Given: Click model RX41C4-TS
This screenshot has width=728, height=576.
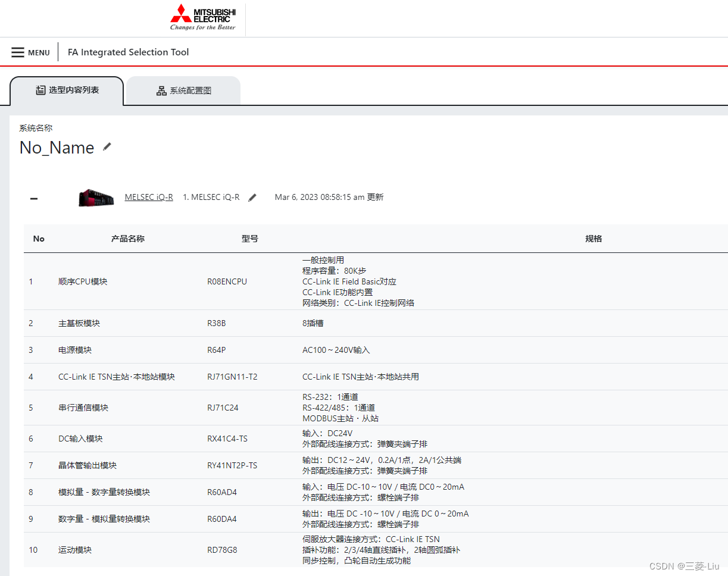Looking at the screenshot, I should [227, 439].
